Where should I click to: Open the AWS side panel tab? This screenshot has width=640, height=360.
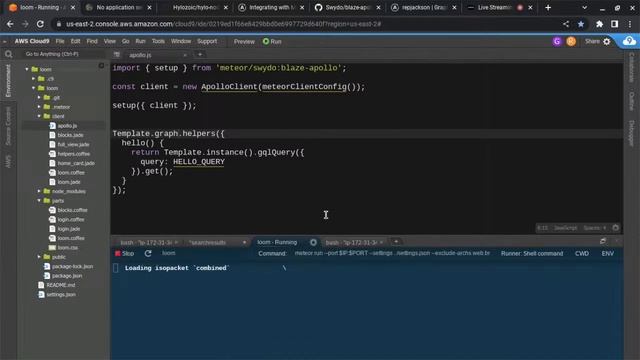8,161
